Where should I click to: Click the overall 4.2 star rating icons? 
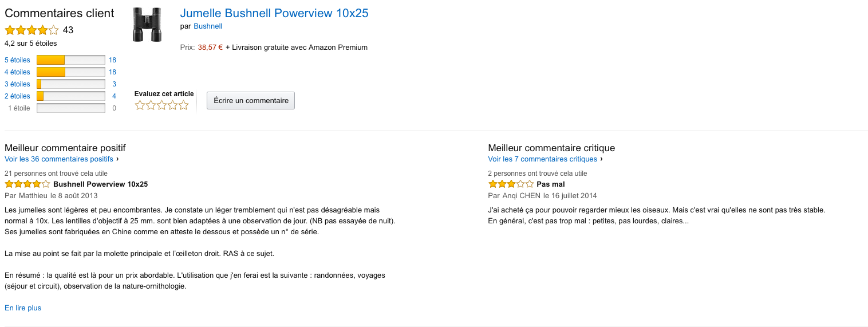[x=31, y=30]
